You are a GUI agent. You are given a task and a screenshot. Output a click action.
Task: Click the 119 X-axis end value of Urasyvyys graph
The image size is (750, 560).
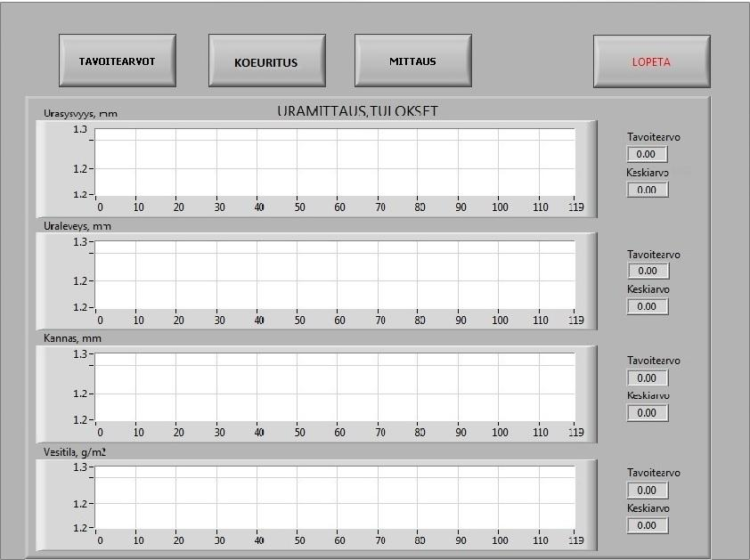pyautogui.click(x=576, y=207)
